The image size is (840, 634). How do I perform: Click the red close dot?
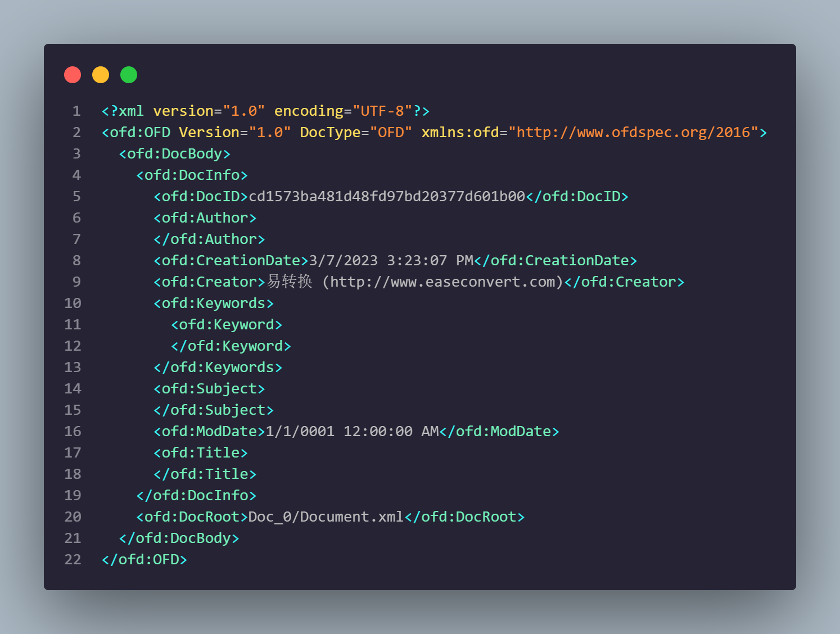tap(73, 75)
